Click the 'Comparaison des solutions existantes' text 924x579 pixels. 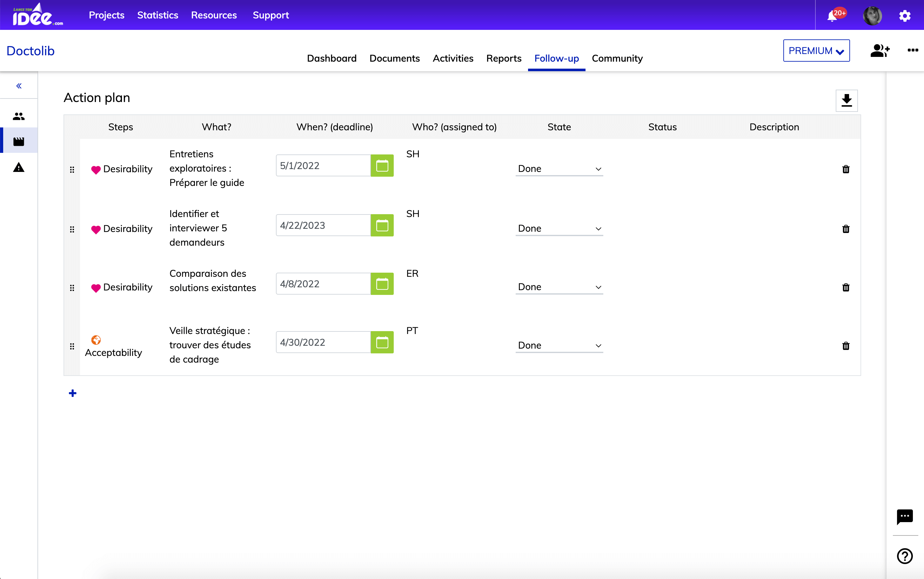213,281
